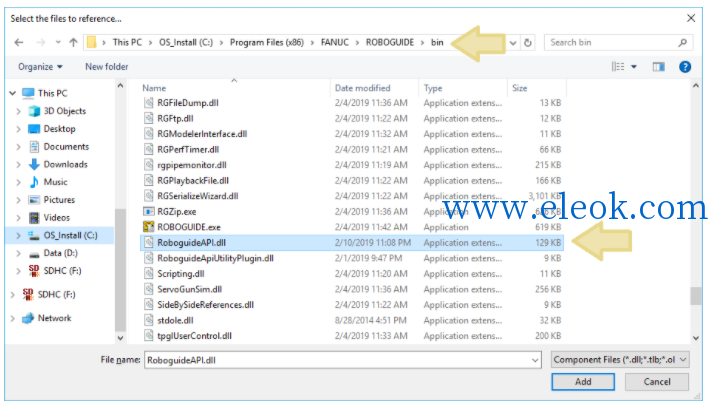Expand 3D Objects tree node
This screenshot has height=411, width=708.
click(x=19, y=111)
